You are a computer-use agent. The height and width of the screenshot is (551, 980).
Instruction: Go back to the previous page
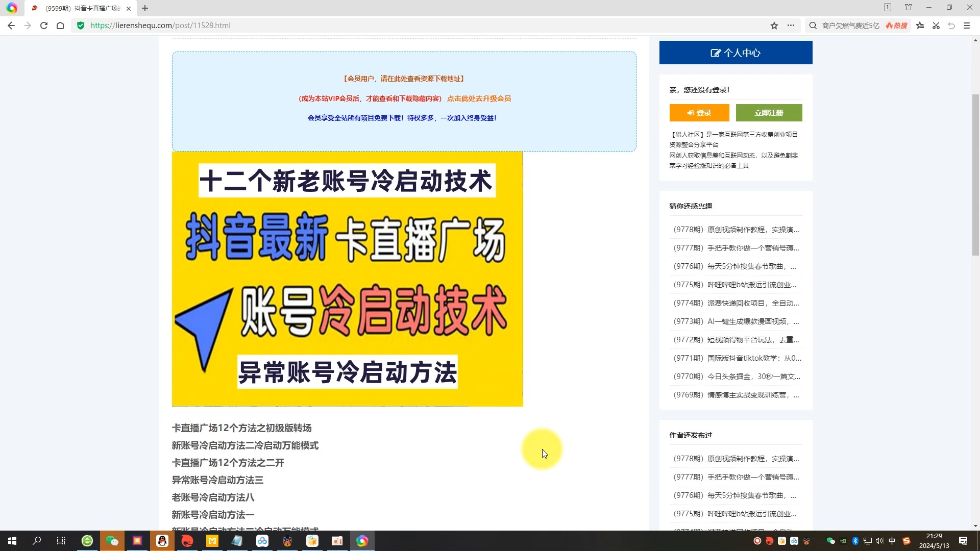(x=11, y=26)
